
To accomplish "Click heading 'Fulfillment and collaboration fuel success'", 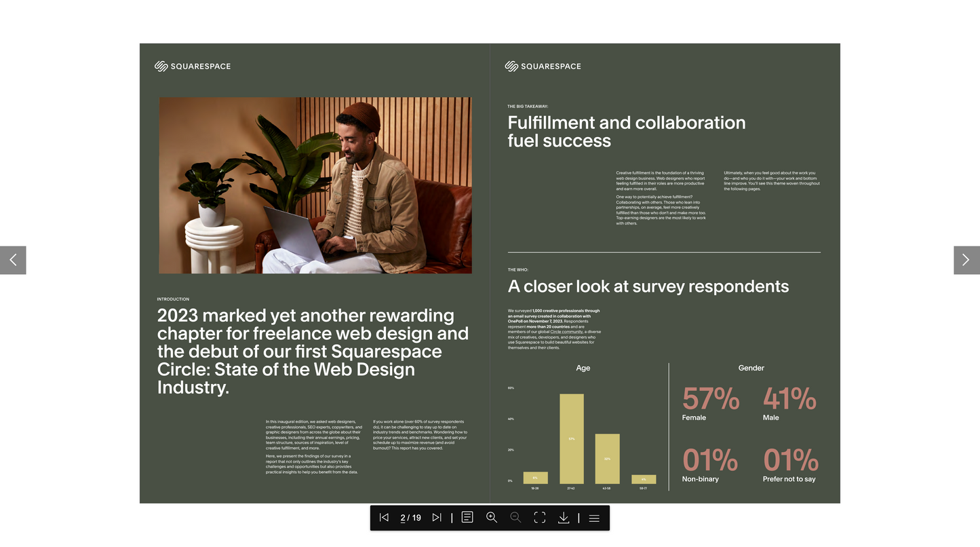I will [x=627, y=132].
